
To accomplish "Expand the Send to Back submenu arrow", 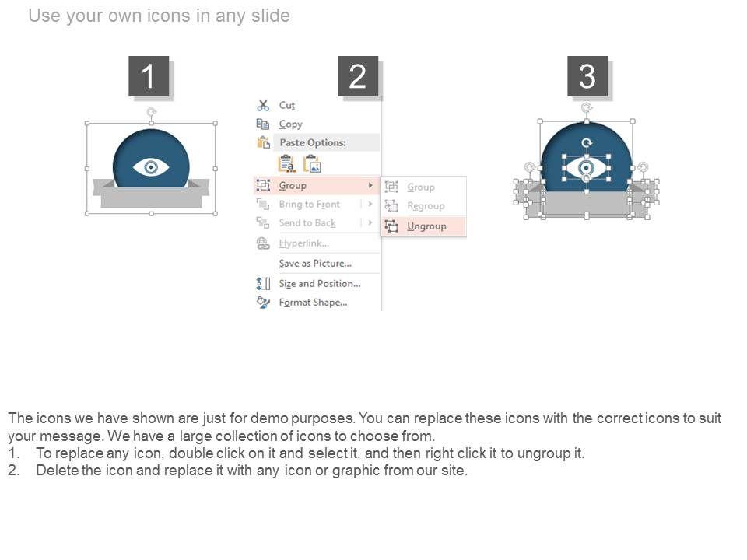I will 370,222.
